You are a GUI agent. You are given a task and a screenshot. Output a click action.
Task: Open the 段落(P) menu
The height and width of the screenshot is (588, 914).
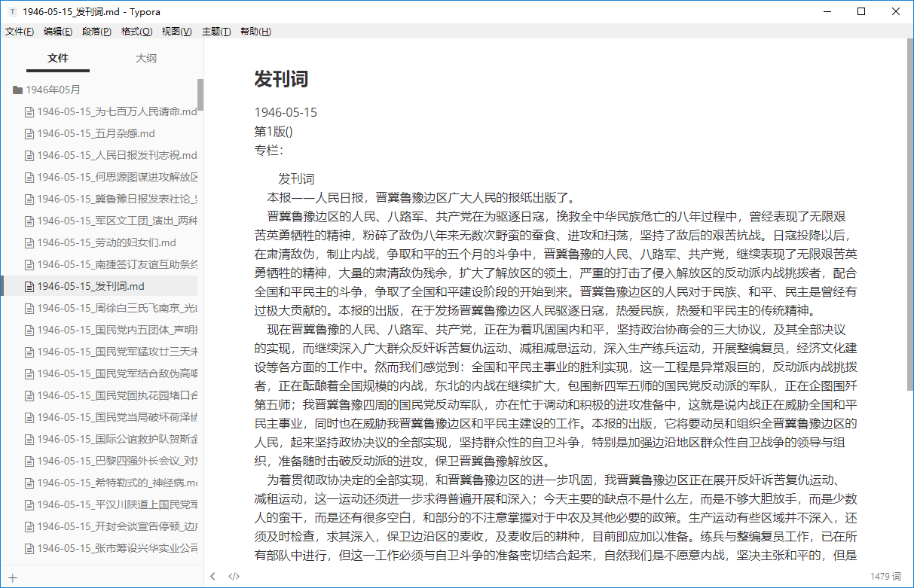pyautogui.click(x=96, y=32)
